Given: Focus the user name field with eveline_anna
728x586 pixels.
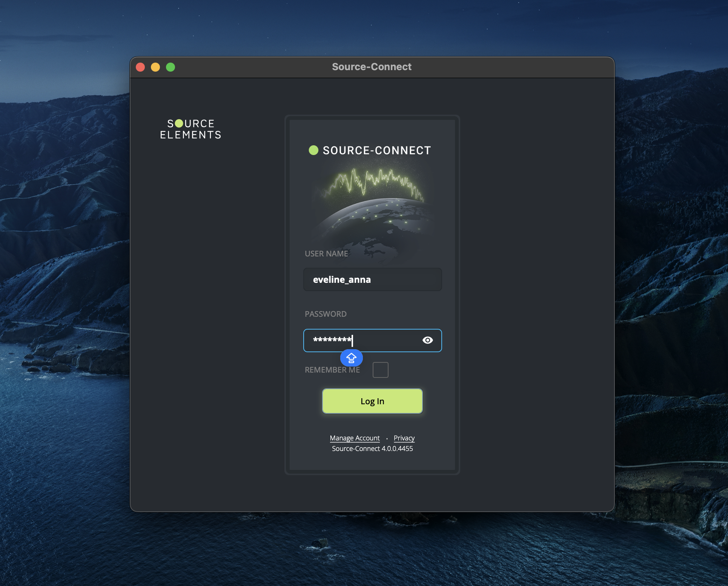Looking at the screenshot, I should 372,279.
